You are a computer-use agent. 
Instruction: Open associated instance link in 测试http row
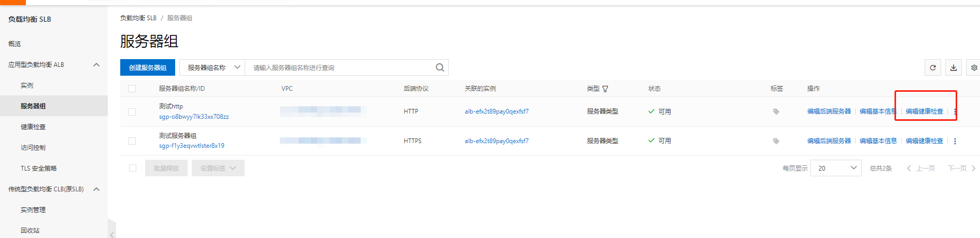coord(496,111)
